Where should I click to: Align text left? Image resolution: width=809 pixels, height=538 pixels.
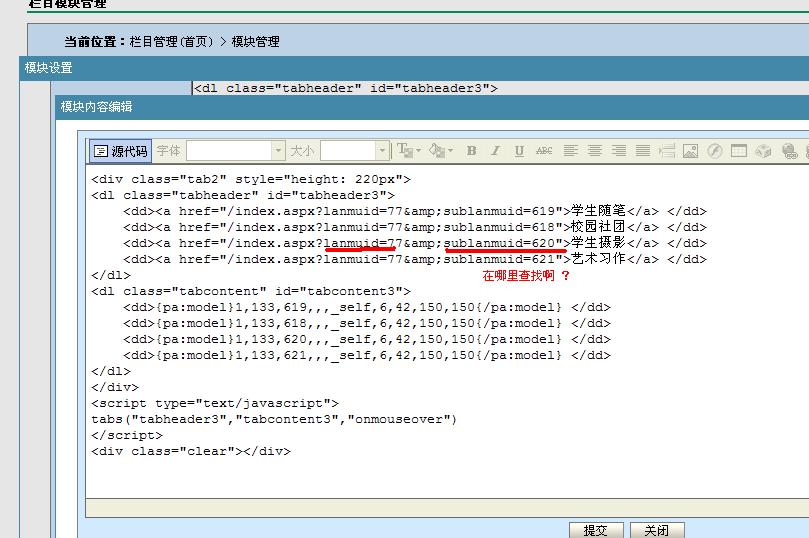pos(570,151)
